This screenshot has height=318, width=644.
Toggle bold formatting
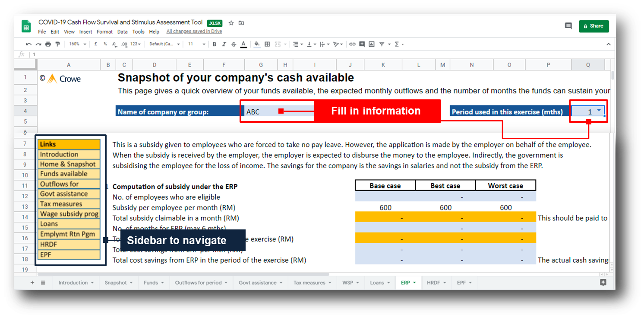[214, 44]
